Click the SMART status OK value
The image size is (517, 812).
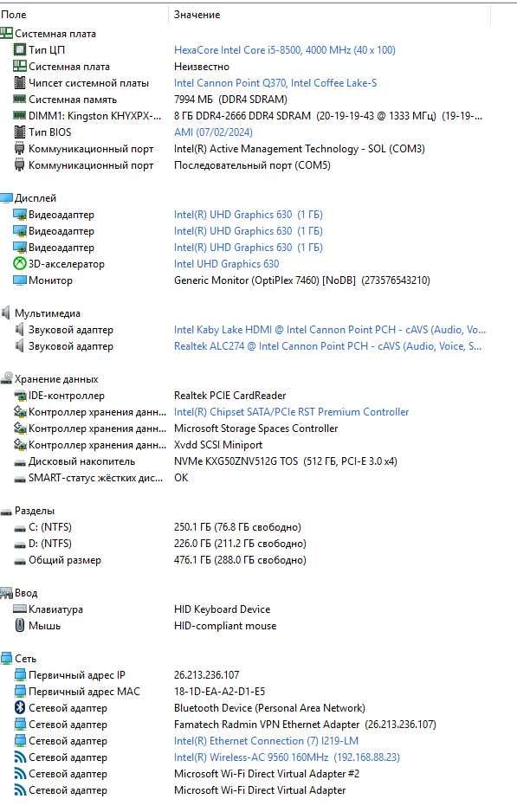click(181, 478)
